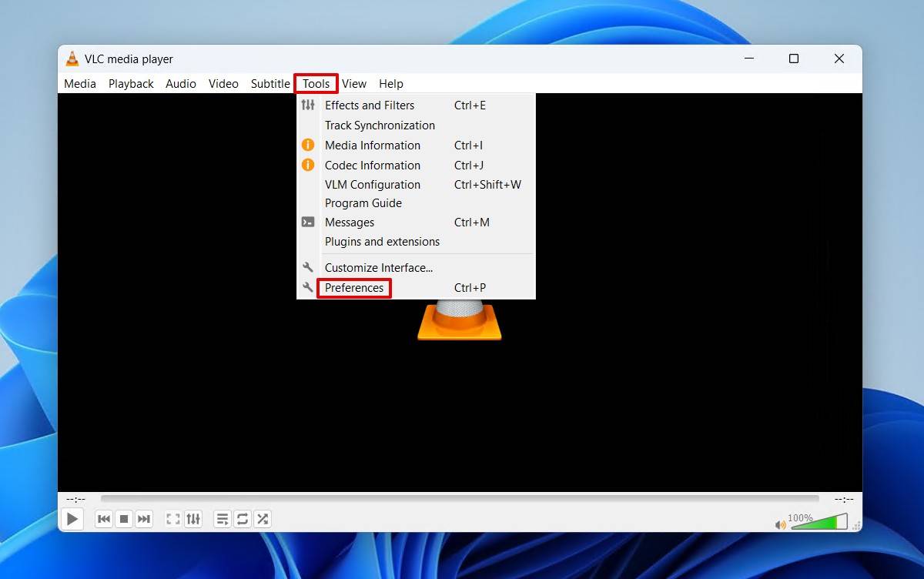The height and width of the screenshot is (579, 924).
Task: Open extended settings equalizer icon in controls
Action: click(x=193, y=519)
